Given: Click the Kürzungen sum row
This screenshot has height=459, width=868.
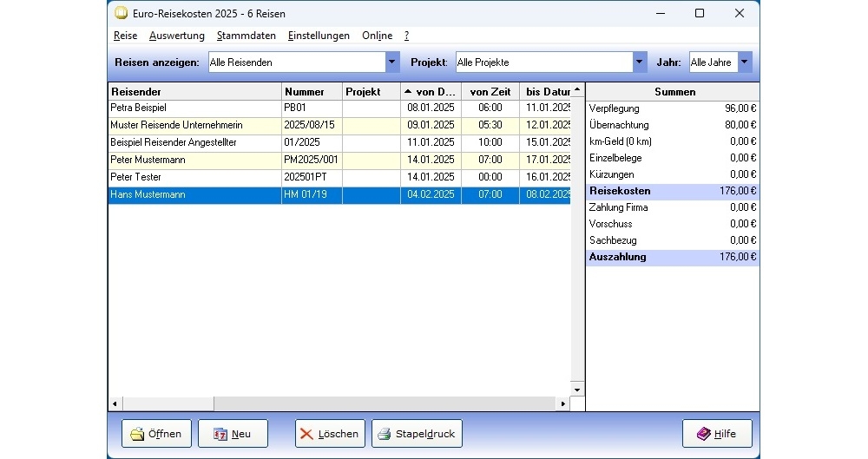Looking at the screenshot, I should [x=673, y=174].
